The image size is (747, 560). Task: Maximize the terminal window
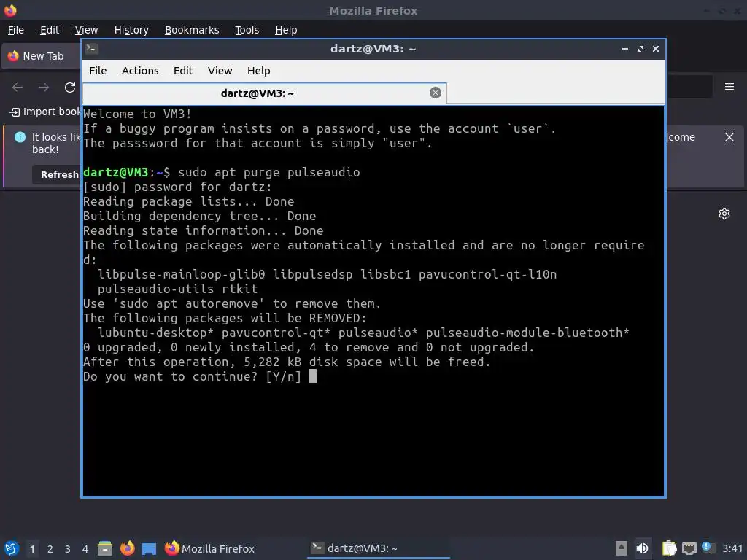tap(640, 49)
